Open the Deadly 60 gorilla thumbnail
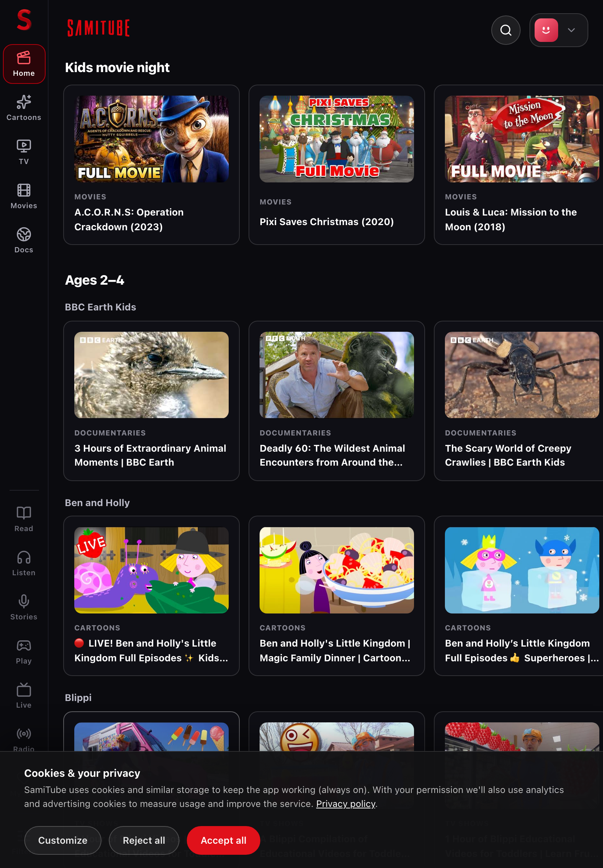 pyautogui.click(x=337, y=375)
